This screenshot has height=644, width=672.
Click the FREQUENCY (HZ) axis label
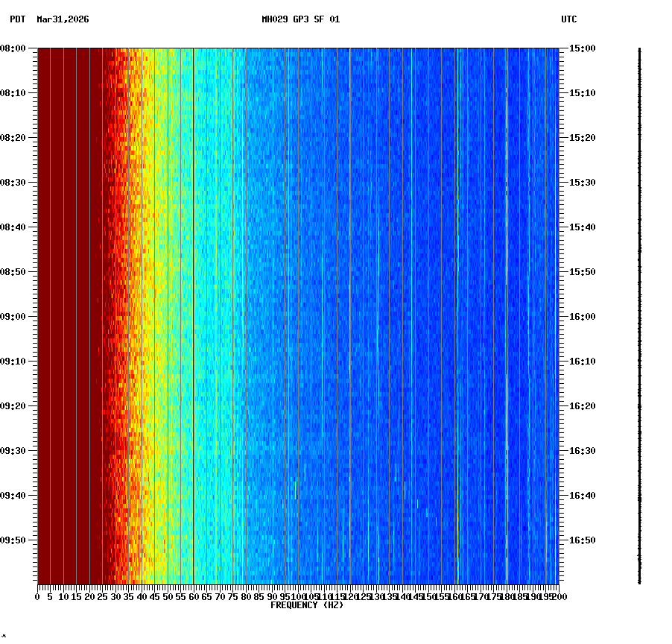click(x=307, y=605)
